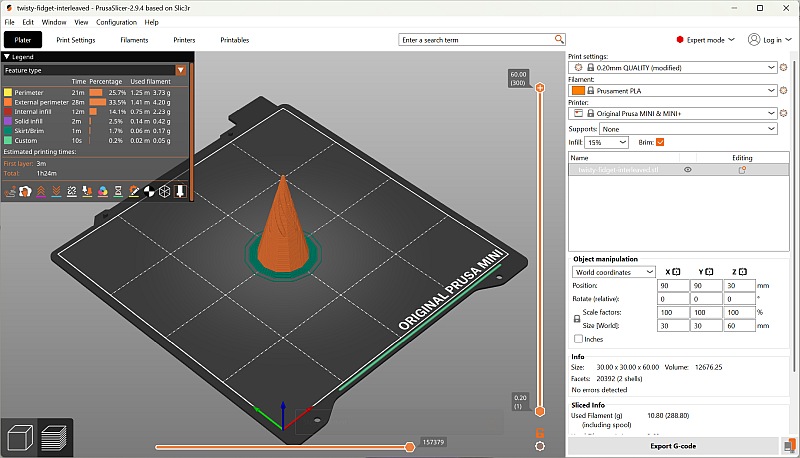Toggle the Custom G-codes visibility icon
The width and height of the screenshot is (800, 458).
coord(134,191)
